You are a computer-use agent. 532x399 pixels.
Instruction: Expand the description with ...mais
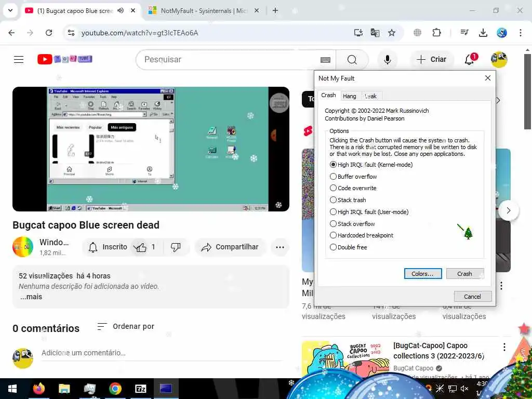tap(31, 297)
